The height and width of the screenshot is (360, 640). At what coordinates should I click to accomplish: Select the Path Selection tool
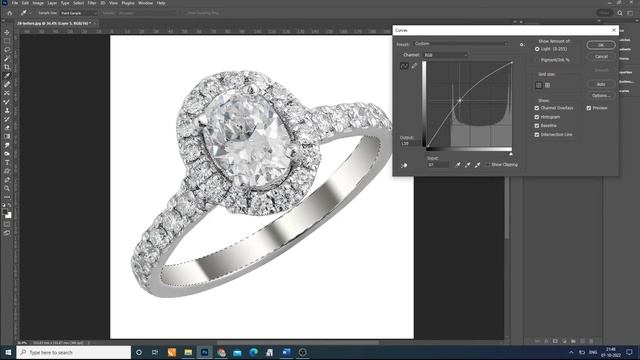(x=7, y=171)
